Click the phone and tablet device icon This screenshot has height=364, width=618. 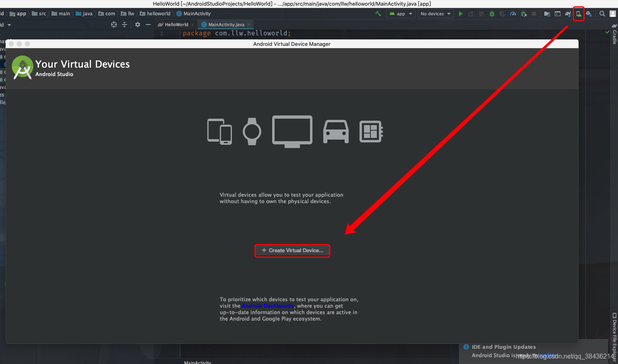(x=219, y=132)
